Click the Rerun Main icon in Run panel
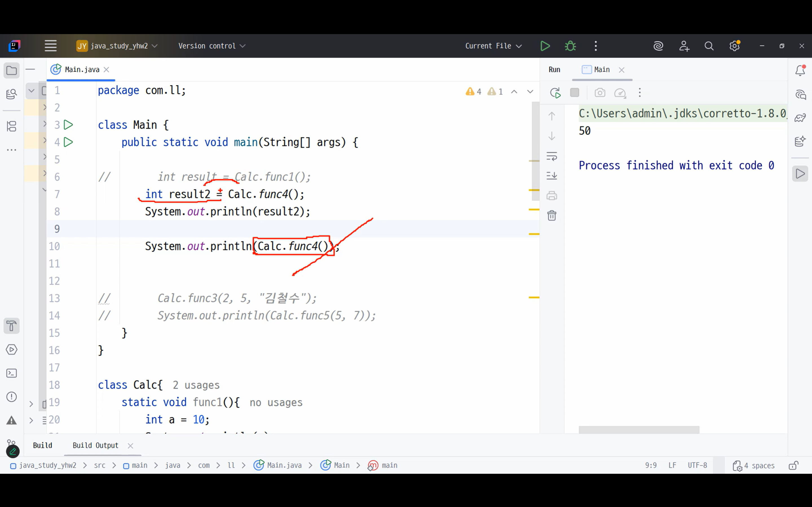This screenshot has height=507, width=812. click(555, 93)
